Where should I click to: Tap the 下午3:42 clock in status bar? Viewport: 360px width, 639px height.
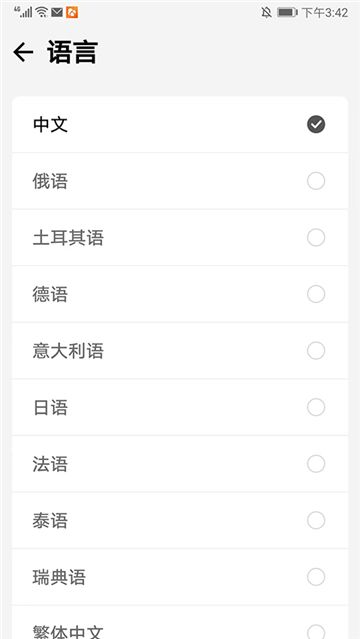pos(325,13)
